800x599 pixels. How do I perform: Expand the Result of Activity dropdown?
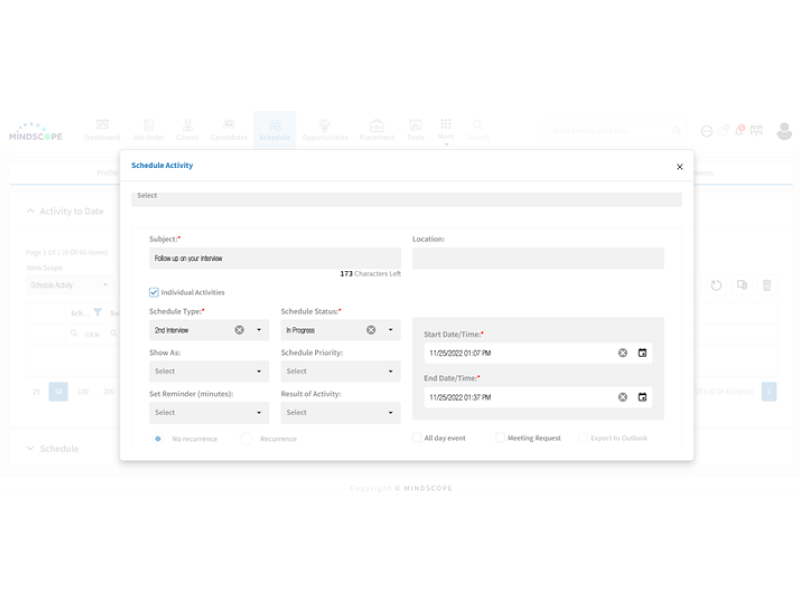point(340,412)
